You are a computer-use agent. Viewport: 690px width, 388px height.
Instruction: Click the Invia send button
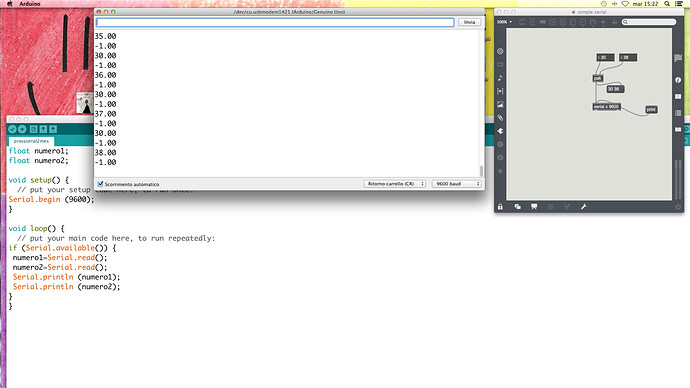470,22
